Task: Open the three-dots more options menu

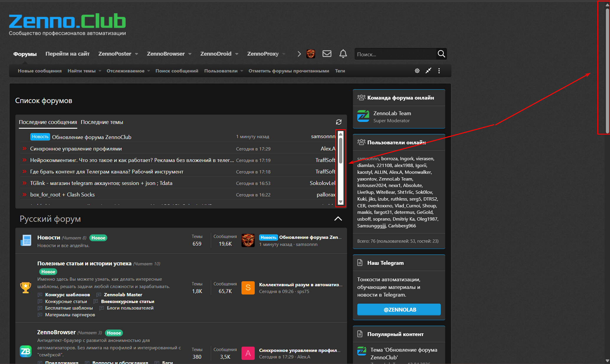Action: pyautogui.click(x=439, y=71)
